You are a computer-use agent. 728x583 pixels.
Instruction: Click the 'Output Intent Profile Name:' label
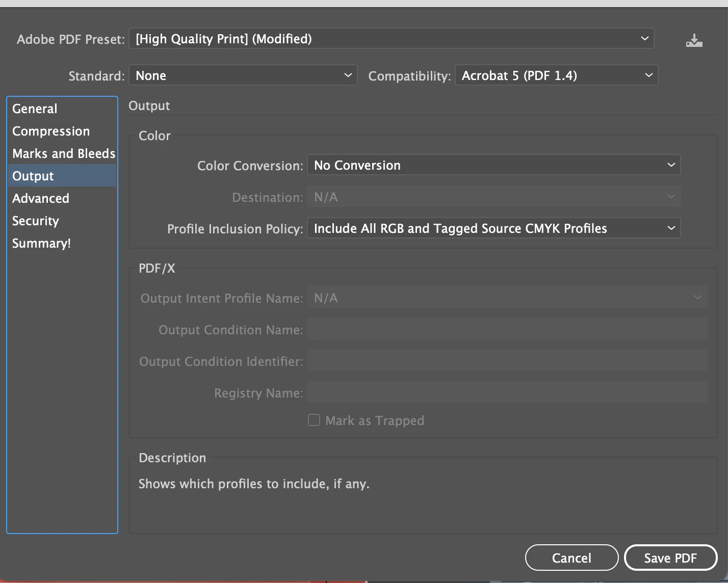(222, 298)
